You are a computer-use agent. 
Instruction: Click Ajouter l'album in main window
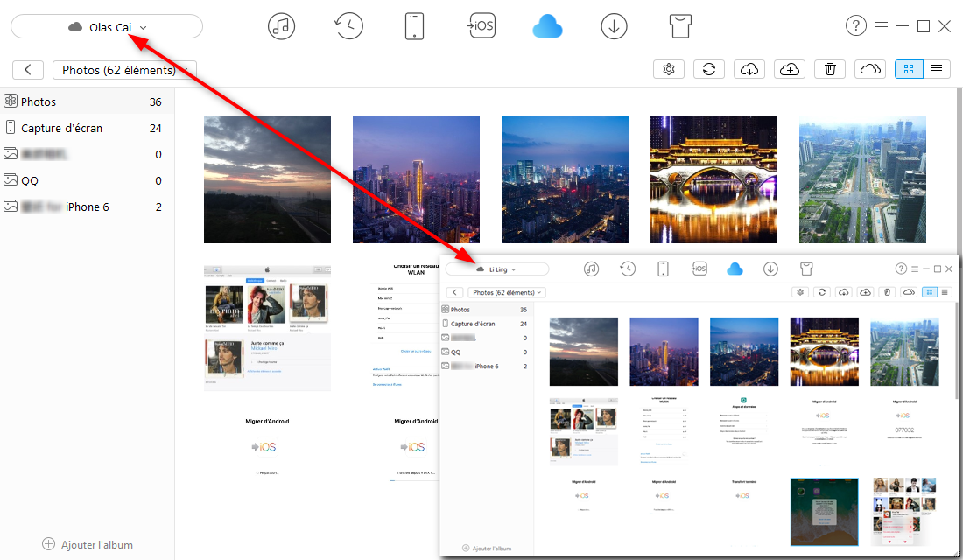[88, 544]
